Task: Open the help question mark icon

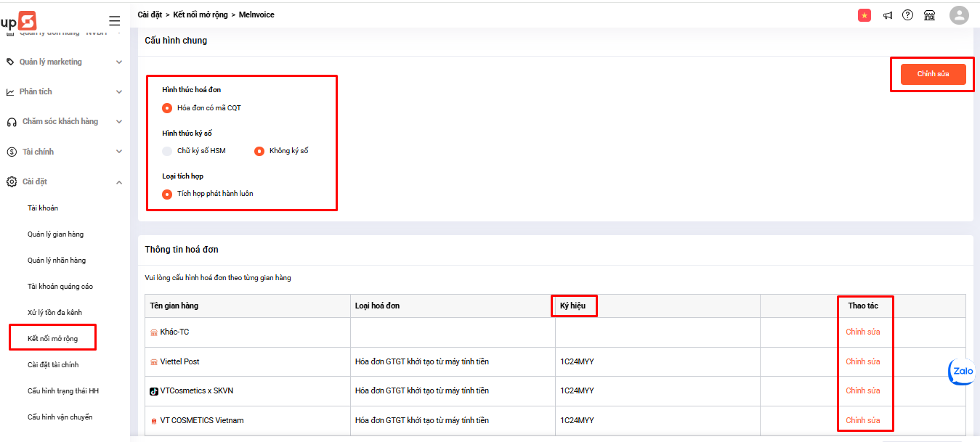Action: 907,15
